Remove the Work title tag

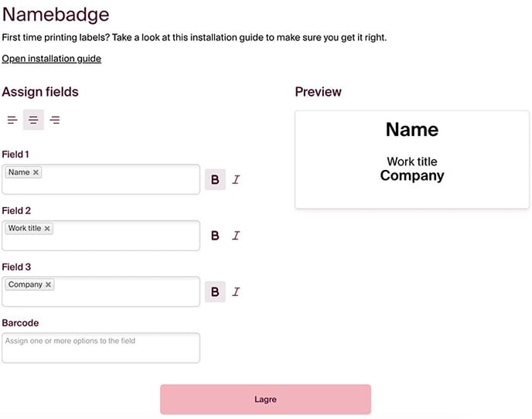click(x=47, y=229)
